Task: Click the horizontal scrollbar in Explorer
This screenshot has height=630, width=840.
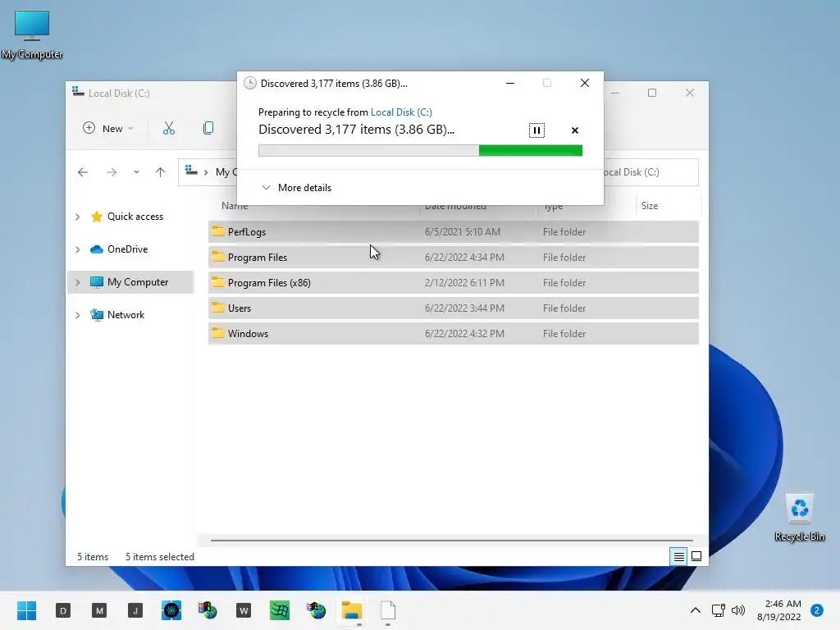Action: [452, 541]
